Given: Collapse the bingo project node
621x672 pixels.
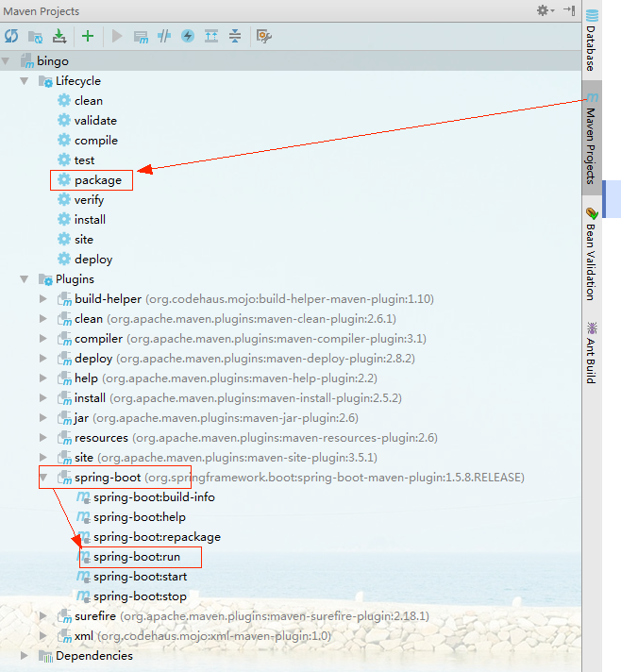Looking at the screenshot, I should [x=6, y=61].
